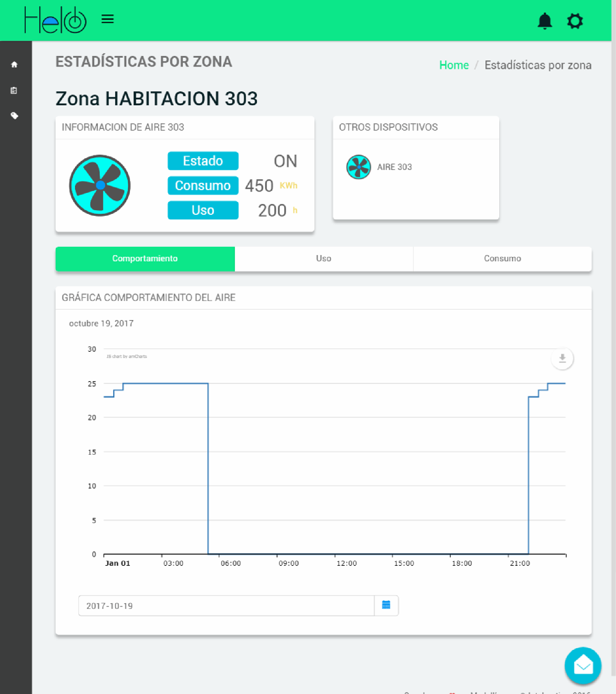Follow the Home breadcrumb link
Image resolution: width=616 pixels, height=694 pixels.
(x=454, y=65)
